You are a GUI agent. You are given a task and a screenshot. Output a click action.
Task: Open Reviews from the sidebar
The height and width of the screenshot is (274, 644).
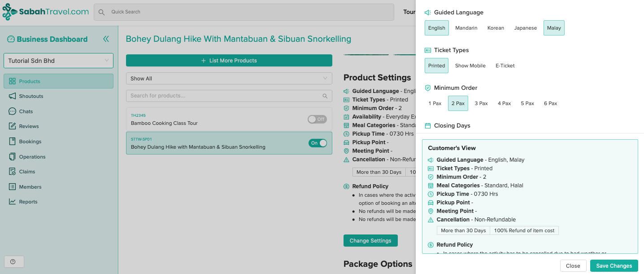(x=29, y=126)
